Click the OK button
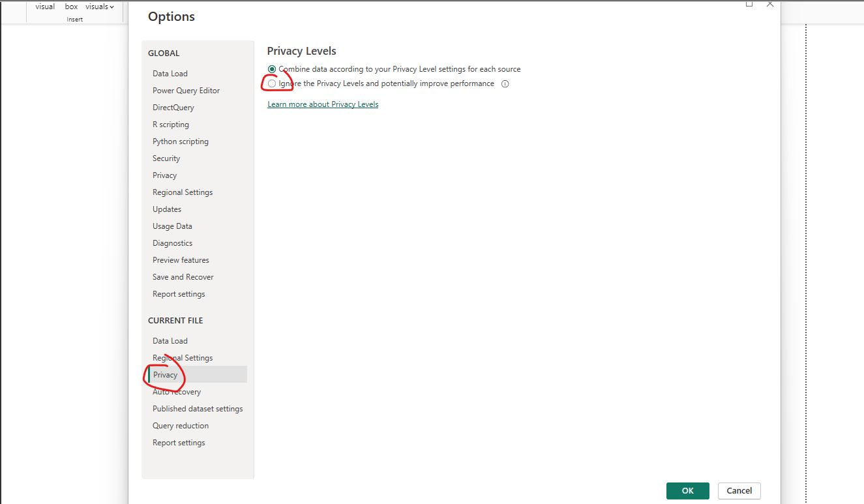This screenshot has height=504, width=864. [x=687, y=491]
